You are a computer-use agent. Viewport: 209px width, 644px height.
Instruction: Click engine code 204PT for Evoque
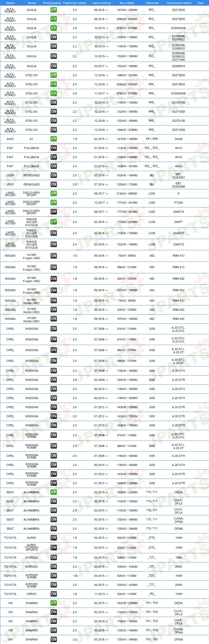click(179, 222)
